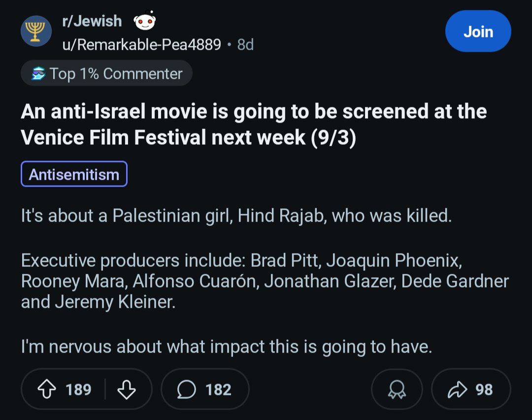The width and height of the screenshot is (532, 420).
Task: Click the sunglasses icon in commenter badge
Action: point(38,74)
